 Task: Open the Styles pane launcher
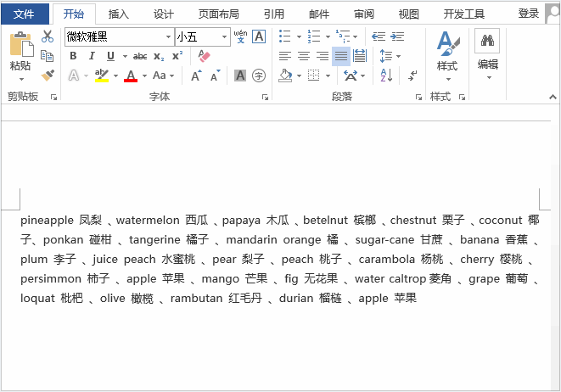click(462, 97)
